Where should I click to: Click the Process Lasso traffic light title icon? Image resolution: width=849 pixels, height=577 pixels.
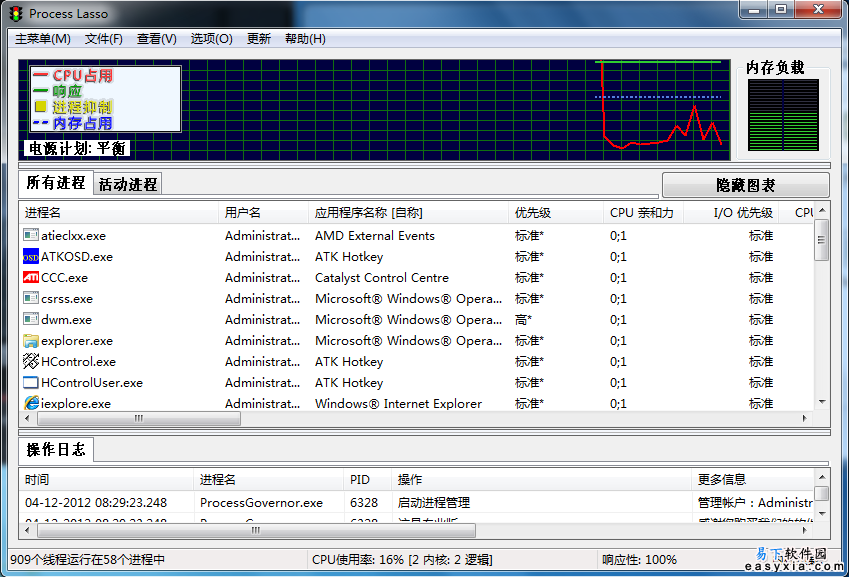pyautogui.click(x=16, y=14)
